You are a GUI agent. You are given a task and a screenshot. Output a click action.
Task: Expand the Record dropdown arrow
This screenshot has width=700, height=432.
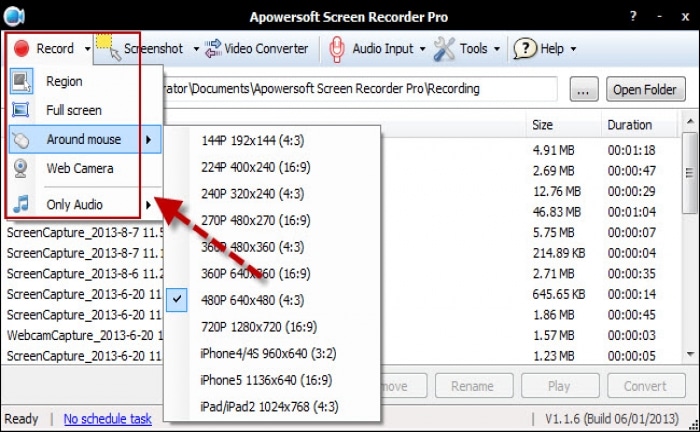click(88, 49)
